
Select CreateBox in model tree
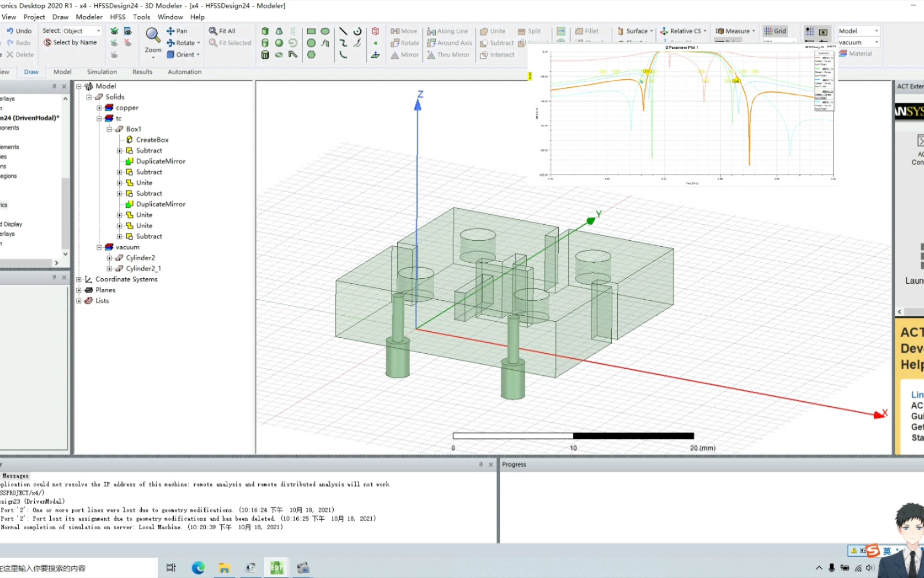click(152, 140)
